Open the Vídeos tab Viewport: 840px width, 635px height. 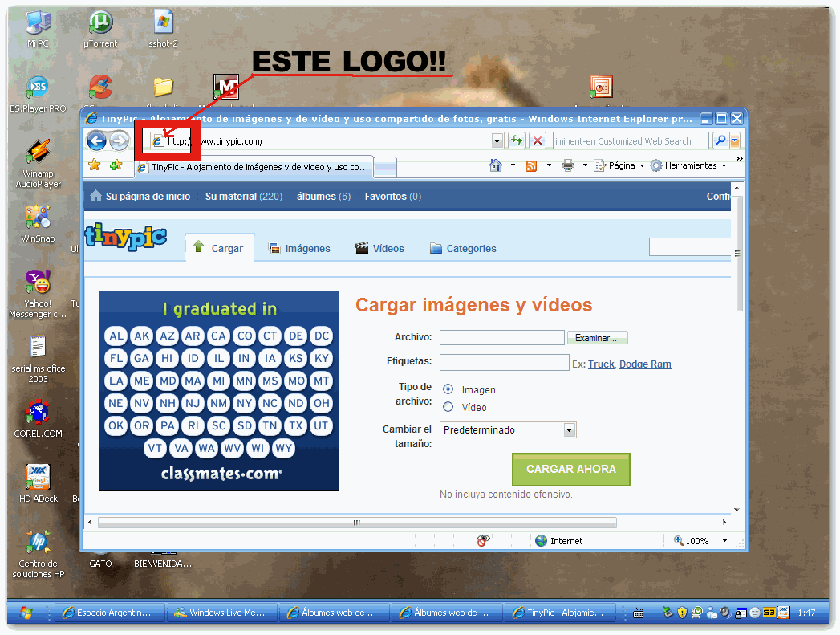click(x=379, y=248)
